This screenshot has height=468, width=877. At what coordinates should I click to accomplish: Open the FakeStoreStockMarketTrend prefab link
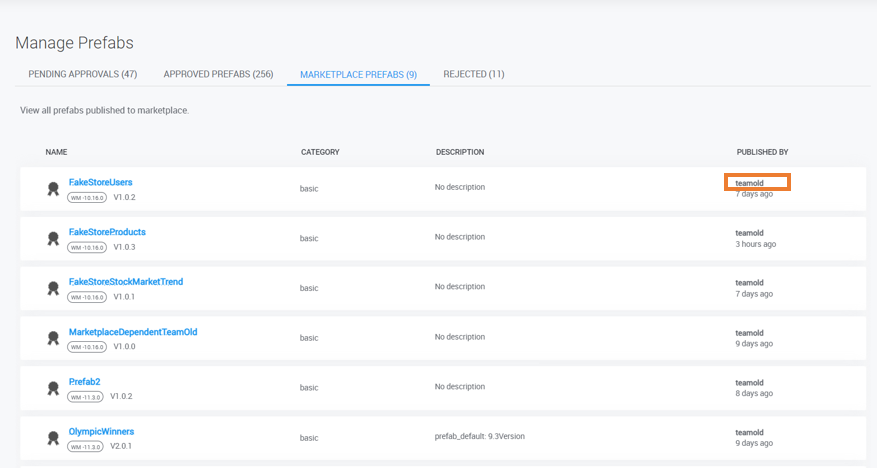(x=126, y=282)
